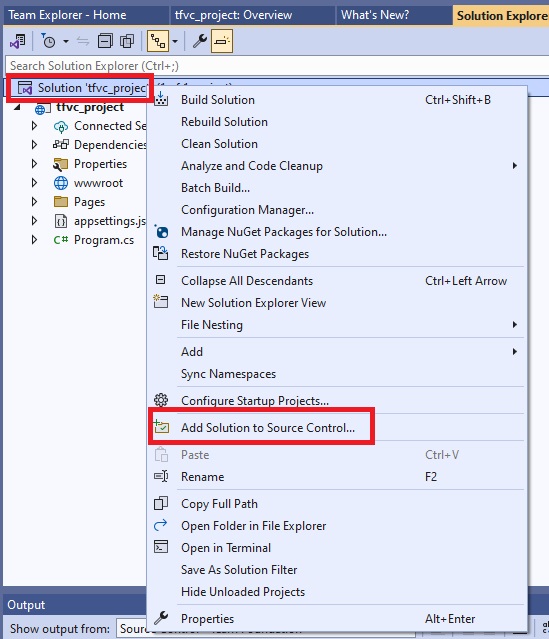Click Restore NuGet Packages icon
Screen dimensions: 549x639
pyautogui.click(x=161, y=253)
